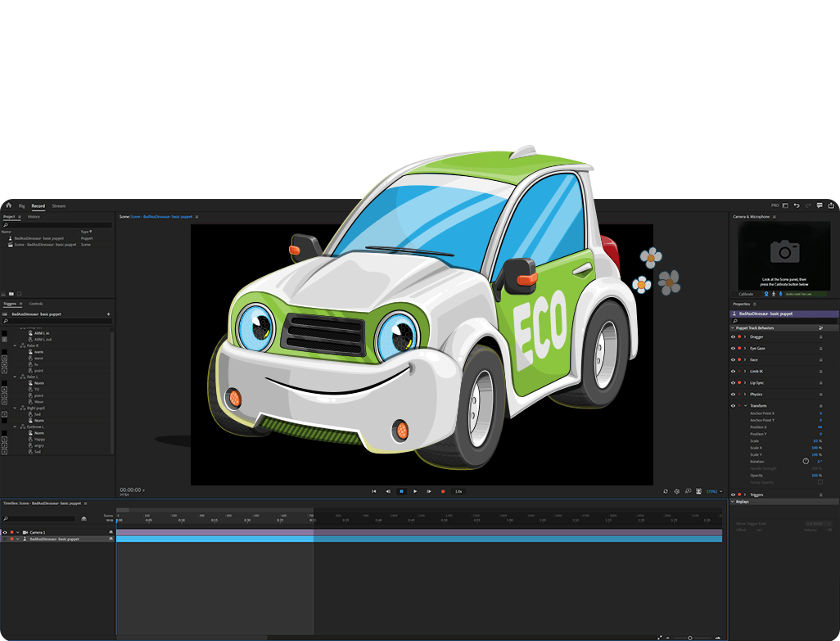Collapse the Transform behavior section

tap(745, 406)
